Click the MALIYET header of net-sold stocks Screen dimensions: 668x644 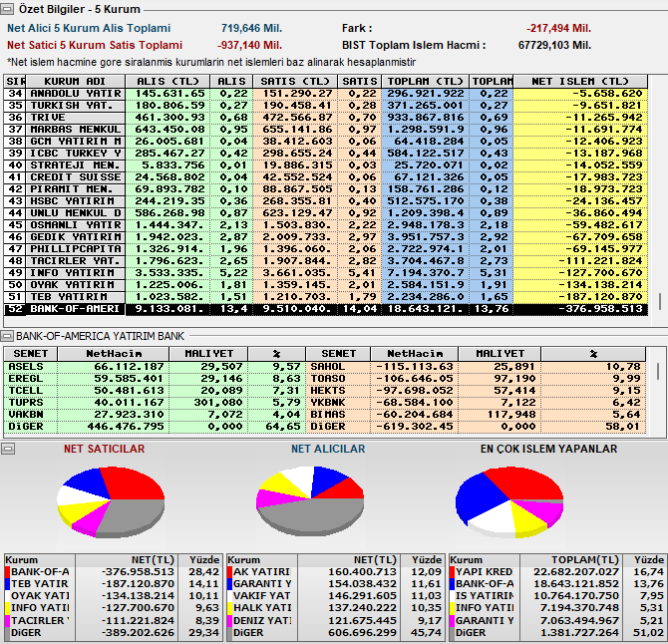(x=500, y=354)
